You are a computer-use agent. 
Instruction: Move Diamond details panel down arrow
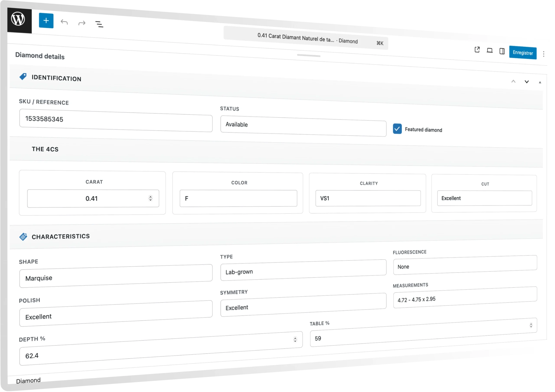[x=526, y=82]
